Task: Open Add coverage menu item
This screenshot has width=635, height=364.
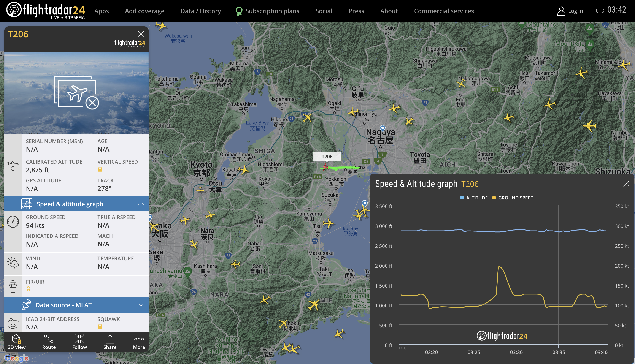Action: click(144, 11)
